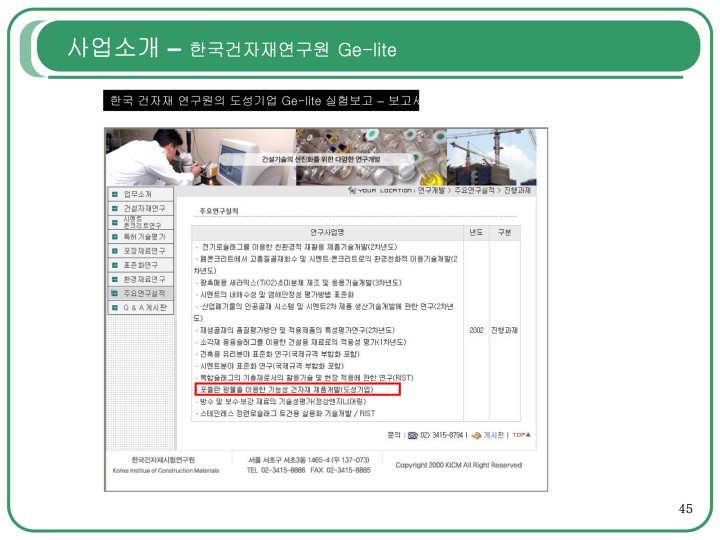
Task: Open the 업무소개 sidebar menu item
Action: [141, 194]
